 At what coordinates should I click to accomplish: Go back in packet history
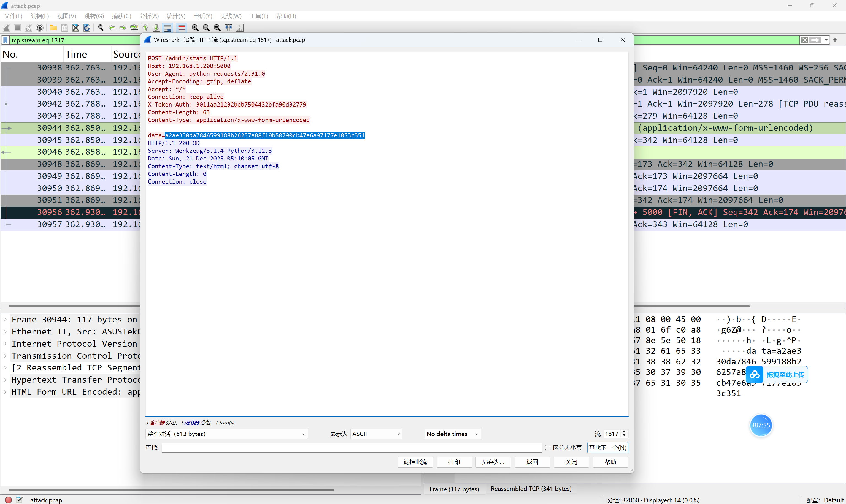(112, 28)
